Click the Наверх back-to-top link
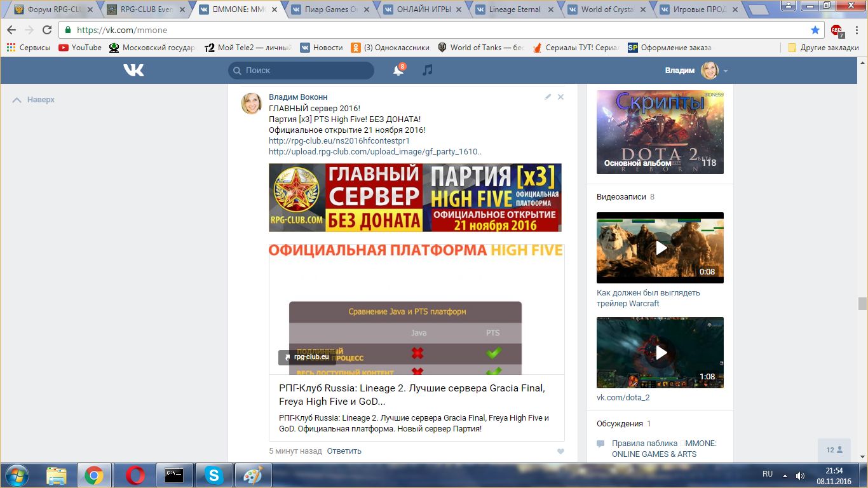Image resolution: width=868 pixels, height=488 pixels. pos(34,100)
